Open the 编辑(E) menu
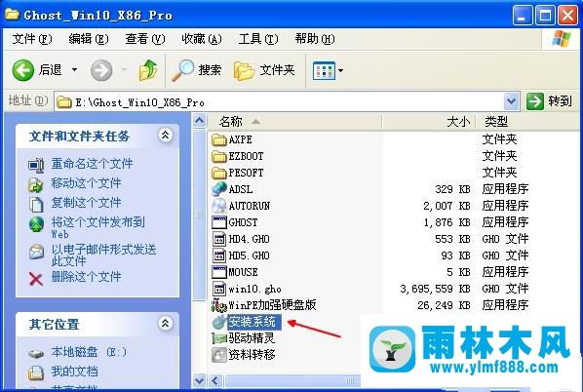583x392 pixels. (x=89, y=39)
